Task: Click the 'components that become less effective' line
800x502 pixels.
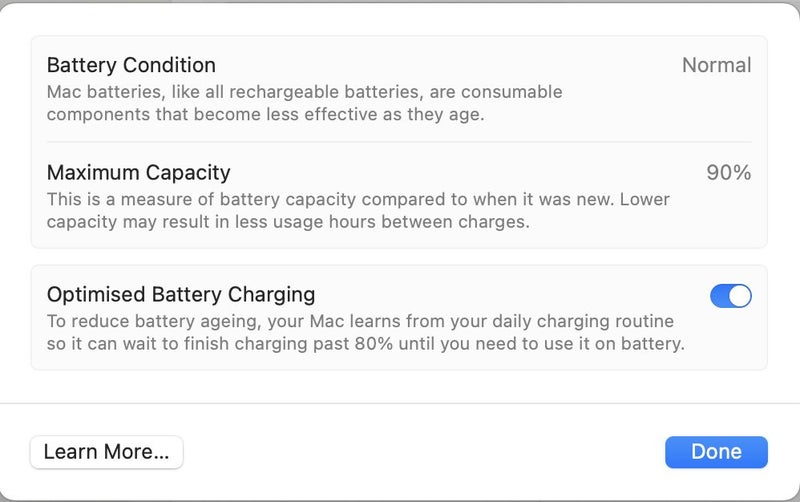Action: pos(265,114)
